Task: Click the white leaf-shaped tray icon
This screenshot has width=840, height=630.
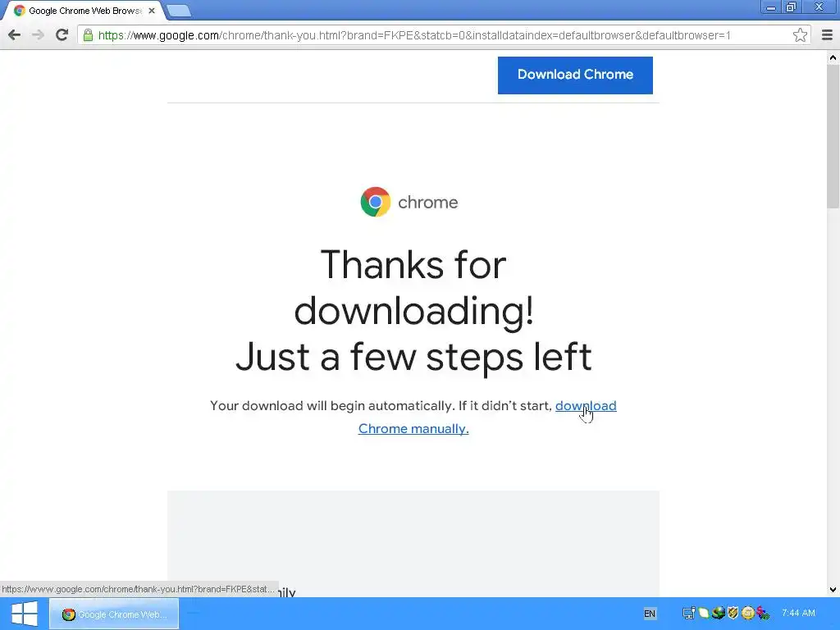Action: [703, 613]
